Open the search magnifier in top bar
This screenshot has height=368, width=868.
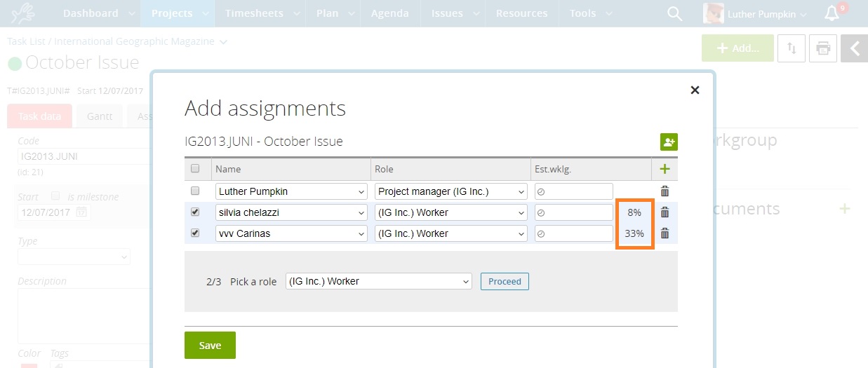coord(674,14)
